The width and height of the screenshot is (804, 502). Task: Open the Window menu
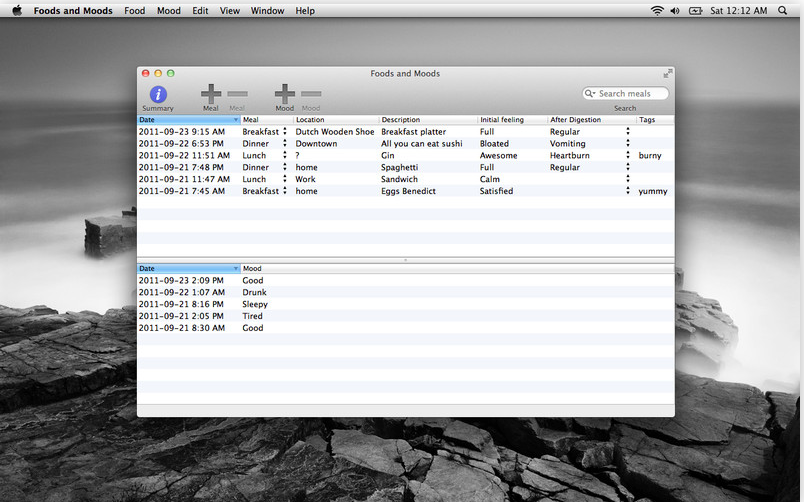(267, 10)
